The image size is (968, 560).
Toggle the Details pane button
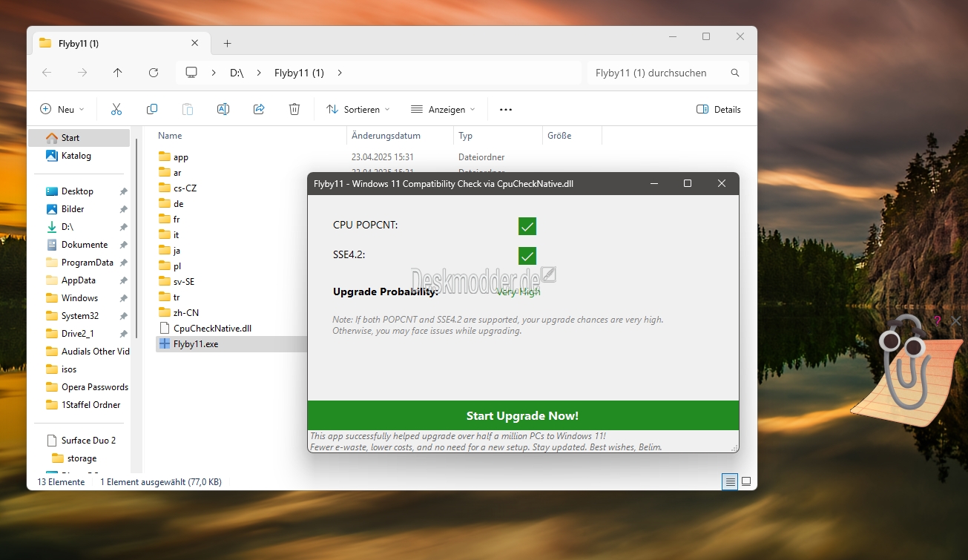coord(719,109)
